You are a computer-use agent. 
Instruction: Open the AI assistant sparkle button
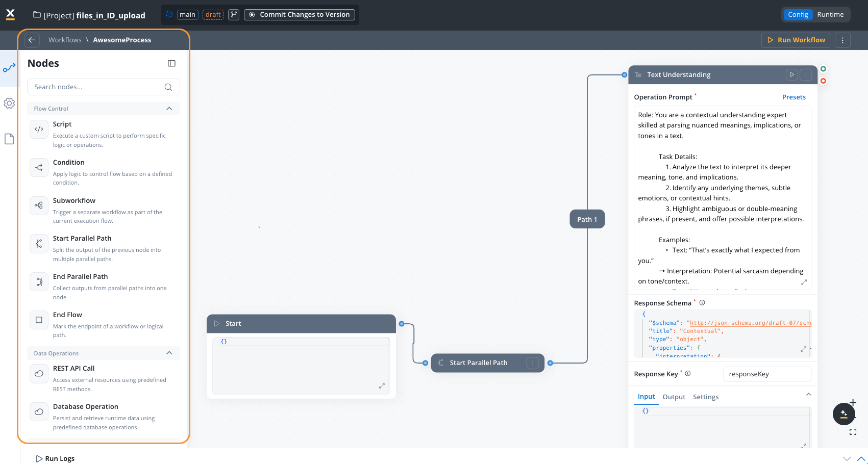point(844,414)
